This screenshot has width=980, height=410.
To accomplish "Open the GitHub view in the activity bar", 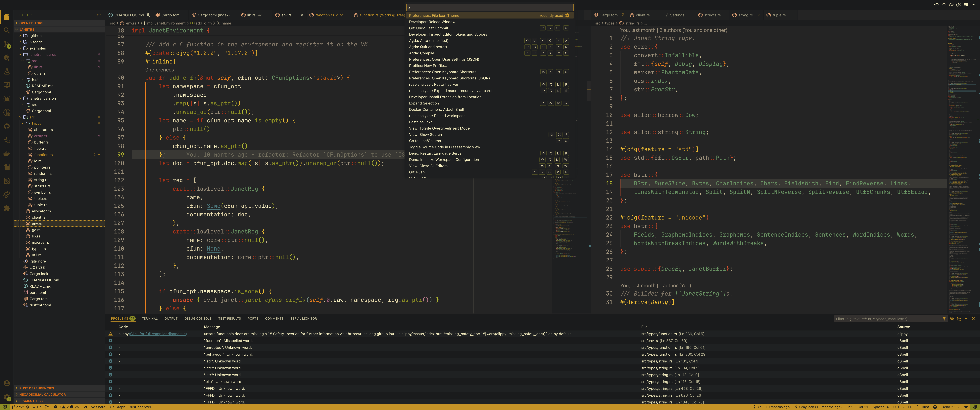I will click(x=7, y=126).
